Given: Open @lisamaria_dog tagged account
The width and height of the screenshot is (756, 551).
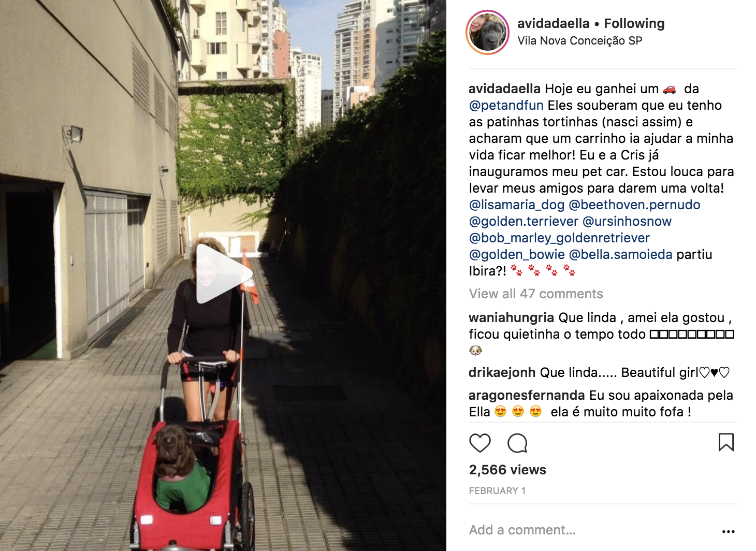Looking at the screenshot, I should pos(517,205).
